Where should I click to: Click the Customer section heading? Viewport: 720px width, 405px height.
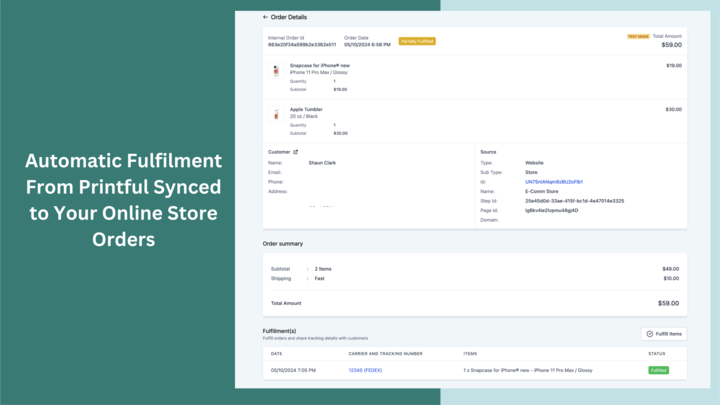pos(279,152)
